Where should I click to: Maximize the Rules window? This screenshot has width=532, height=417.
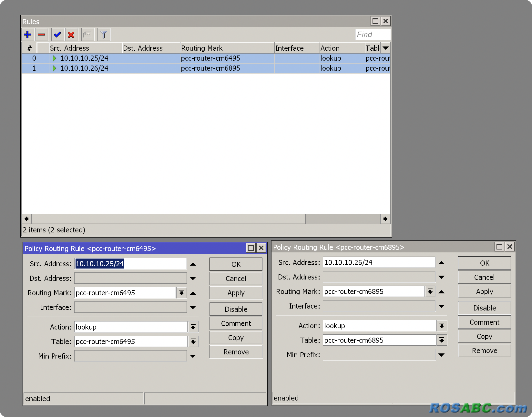click(375, 21)
